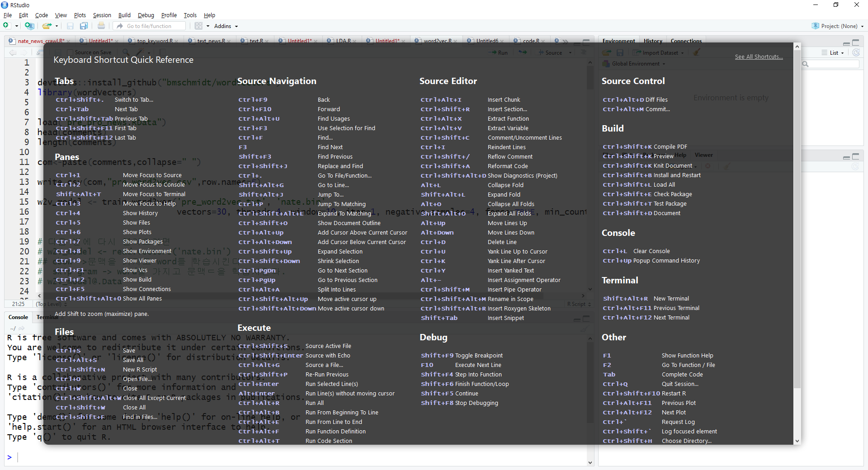Open the Debug menu
The image size is (868, 470).
[x=146, y=15]
